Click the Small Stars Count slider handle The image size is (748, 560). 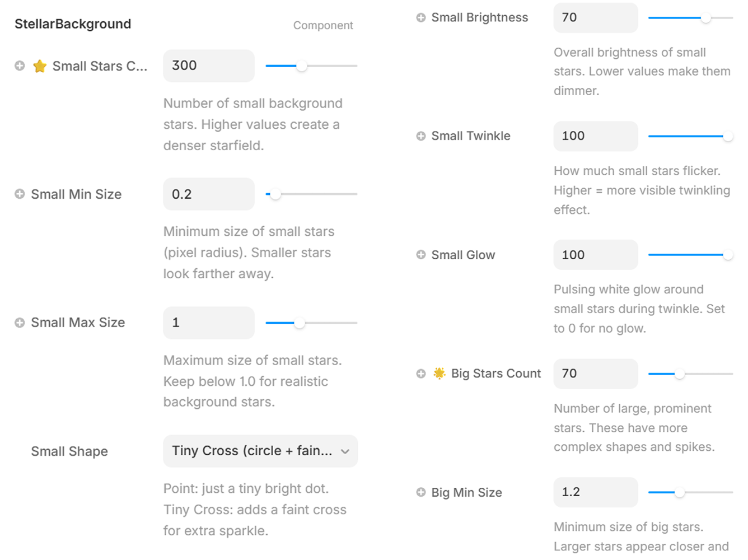tap(302, 66)
